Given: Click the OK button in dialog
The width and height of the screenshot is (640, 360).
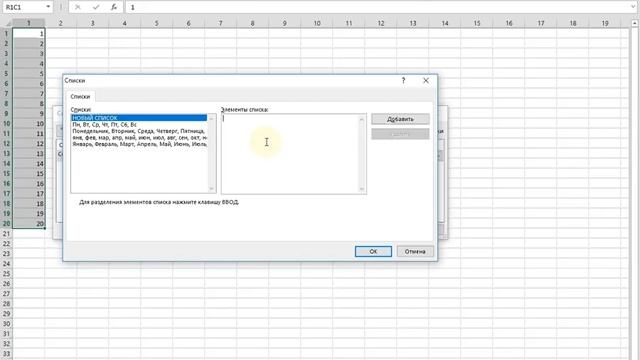Looking at the screenshot, I should [373, 251].
